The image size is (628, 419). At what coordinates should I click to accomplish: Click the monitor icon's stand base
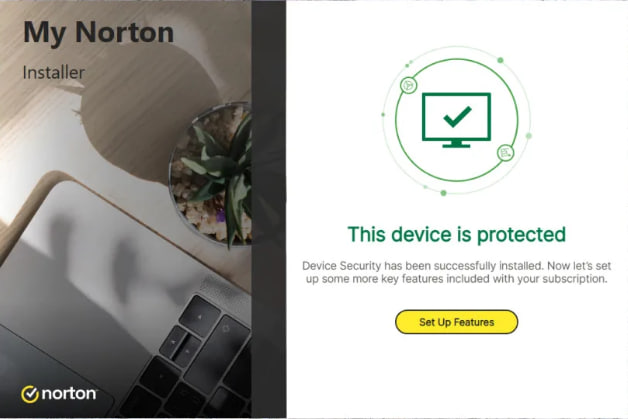(x=456, y=145)
